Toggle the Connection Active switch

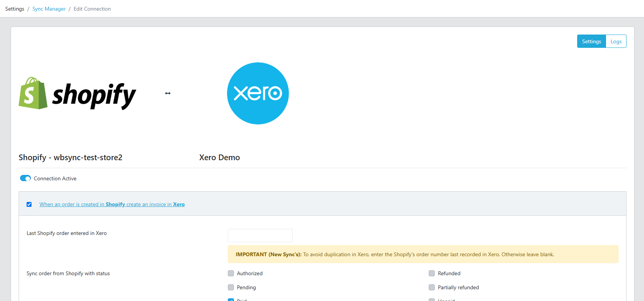[x=25, y=178]
